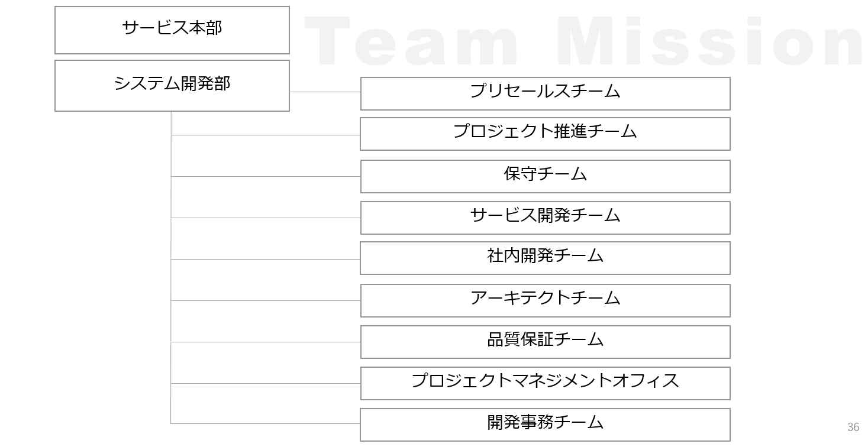Click the プロジェクト推進チーム box

click(x=546, y=134)
